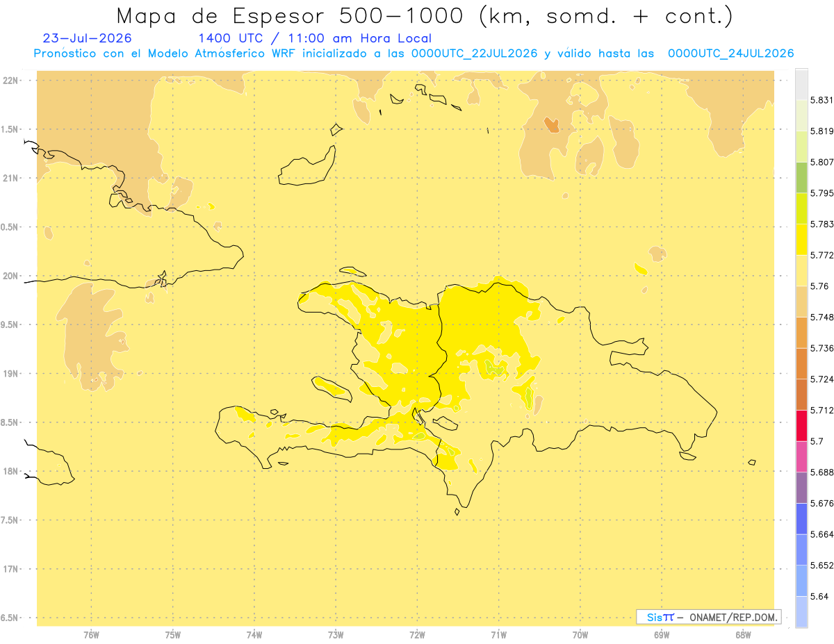This screenshot has height=644, width=834.
Task: Click the 17N latitude label
Action: (10, 569)
